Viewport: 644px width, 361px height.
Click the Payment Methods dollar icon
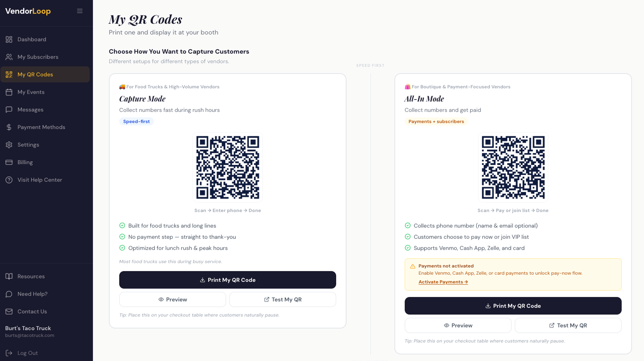(x=9, y=127)
